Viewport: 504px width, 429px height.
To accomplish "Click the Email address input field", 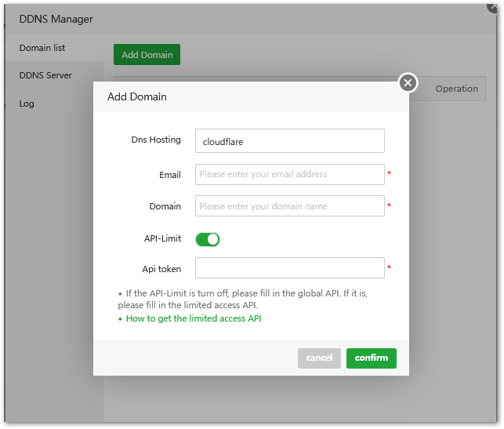I will pyautogui.click(x=289, y=174).
